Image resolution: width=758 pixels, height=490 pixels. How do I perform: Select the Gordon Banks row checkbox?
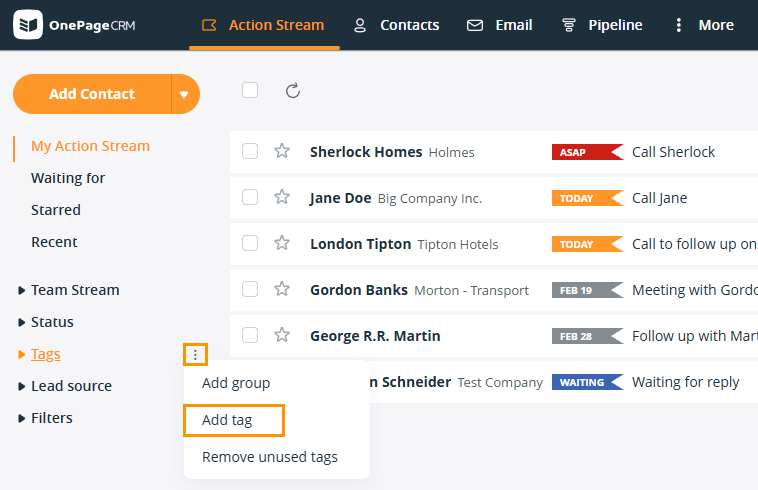250,289
